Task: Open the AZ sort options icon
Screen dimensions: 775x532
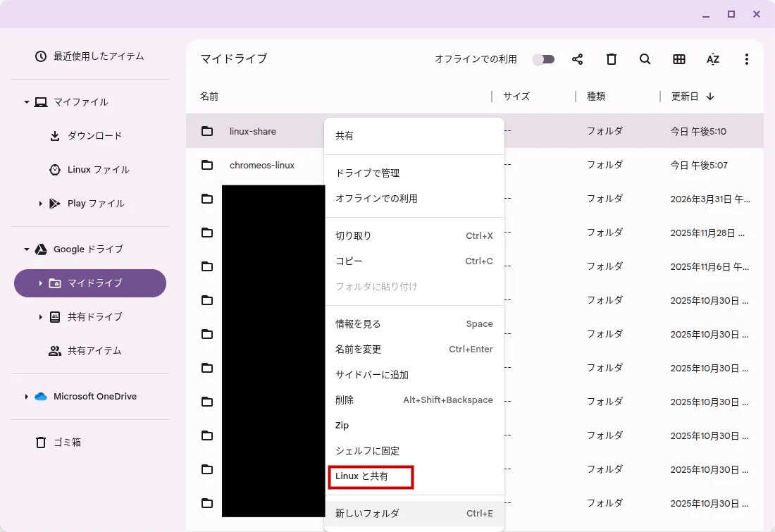Action: 713,59
